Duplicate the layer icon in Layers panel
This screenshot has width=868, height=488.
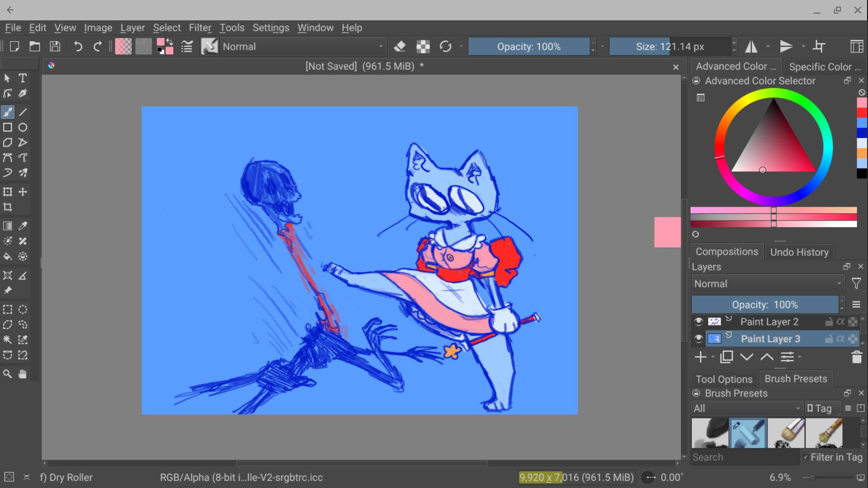click(x=726, y=357)
